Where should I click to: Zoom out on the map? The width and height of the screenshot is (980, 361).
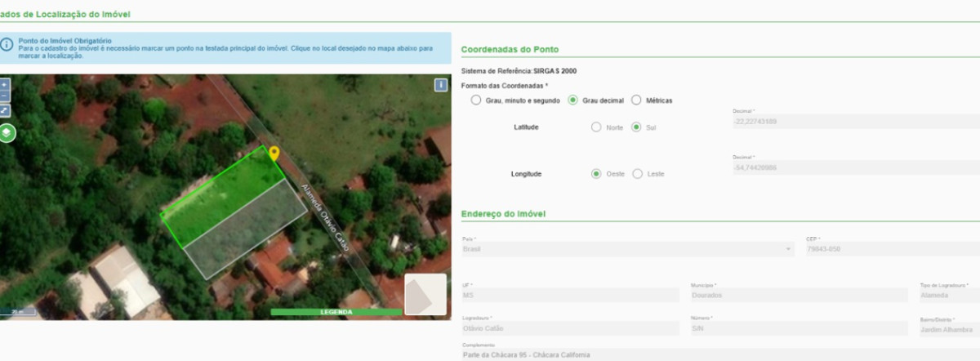point(4,96)
